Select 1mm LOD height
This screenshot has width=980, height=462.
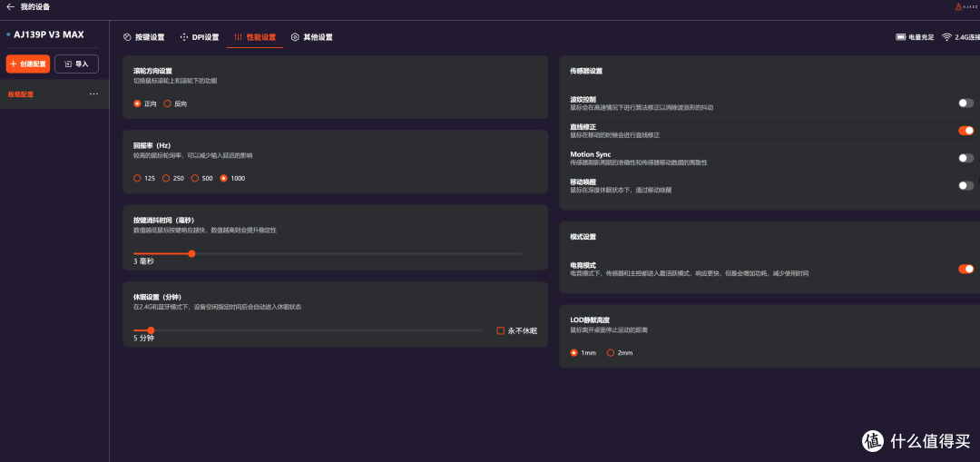573,352
